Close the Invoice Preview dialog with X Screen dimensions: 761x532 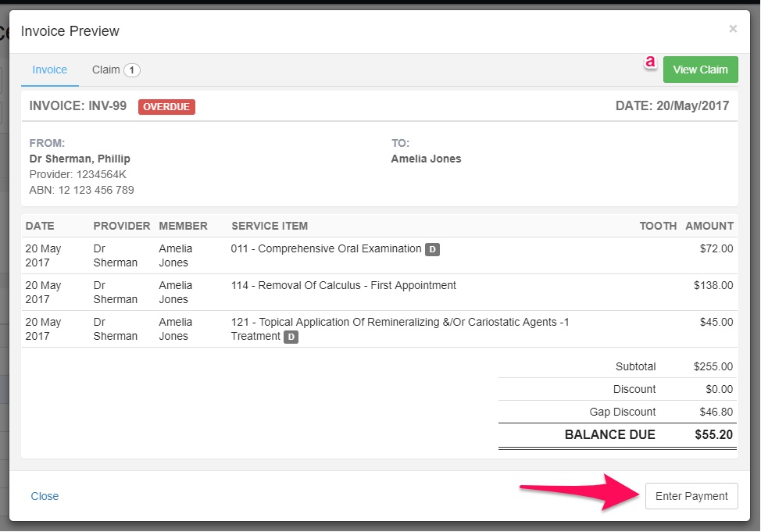pos(733,29)
